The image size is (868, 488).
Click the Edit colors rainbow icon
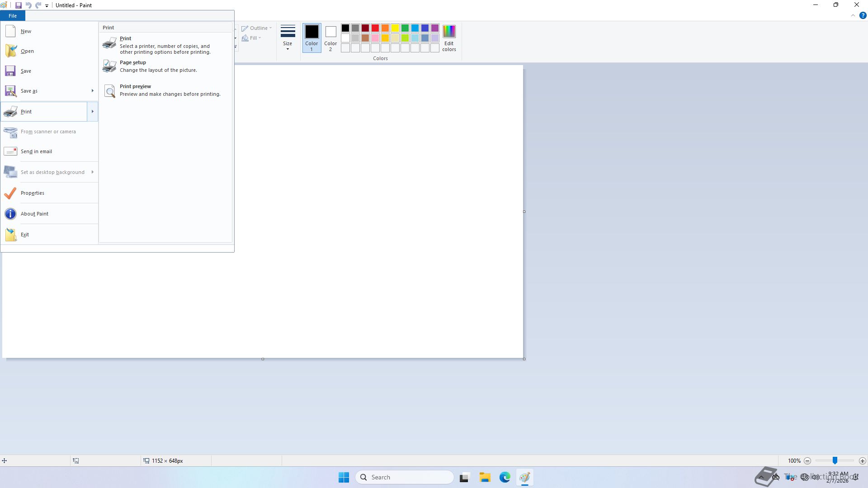click(448, 32)
